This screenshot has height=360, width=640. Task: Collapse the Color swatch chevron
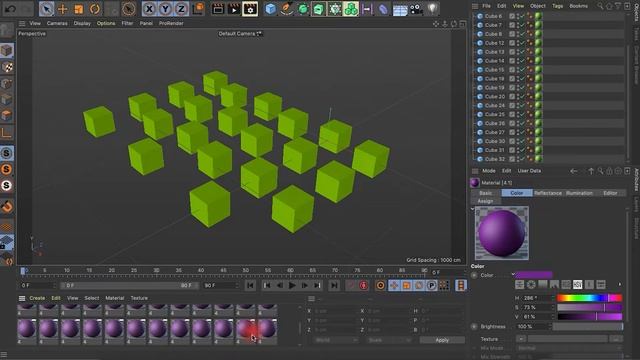pos(513,274)
